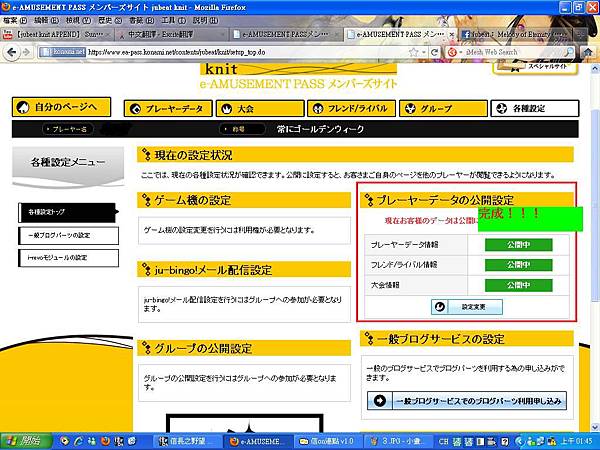Open a new tab with the plus button
Image resolution: width=600 pixels, height=450 pixels.
click(580, 34)
